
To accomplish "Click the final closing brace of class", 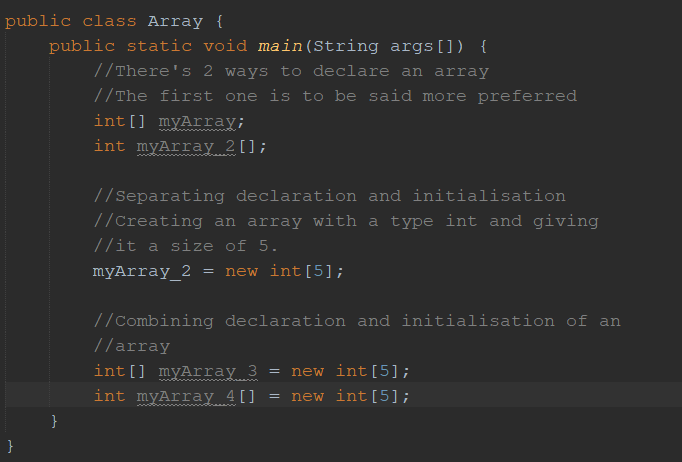I will tap(10, 446).
